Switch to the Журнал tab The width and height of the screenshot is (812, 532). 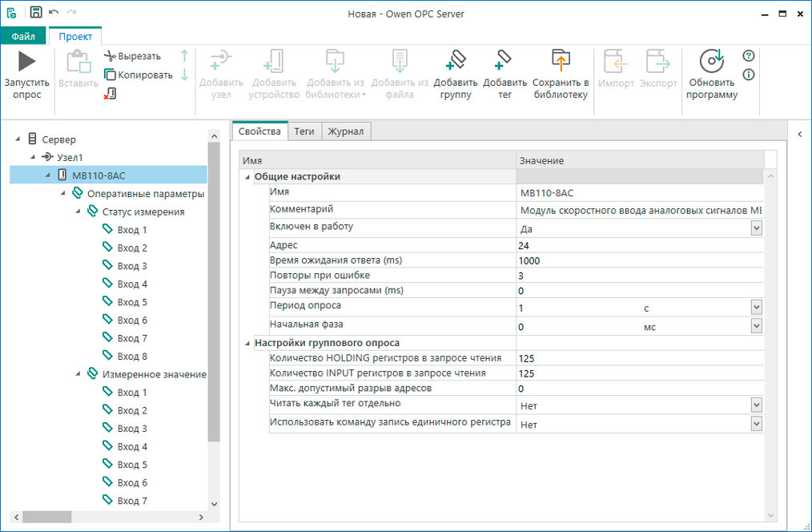point(346,131)
